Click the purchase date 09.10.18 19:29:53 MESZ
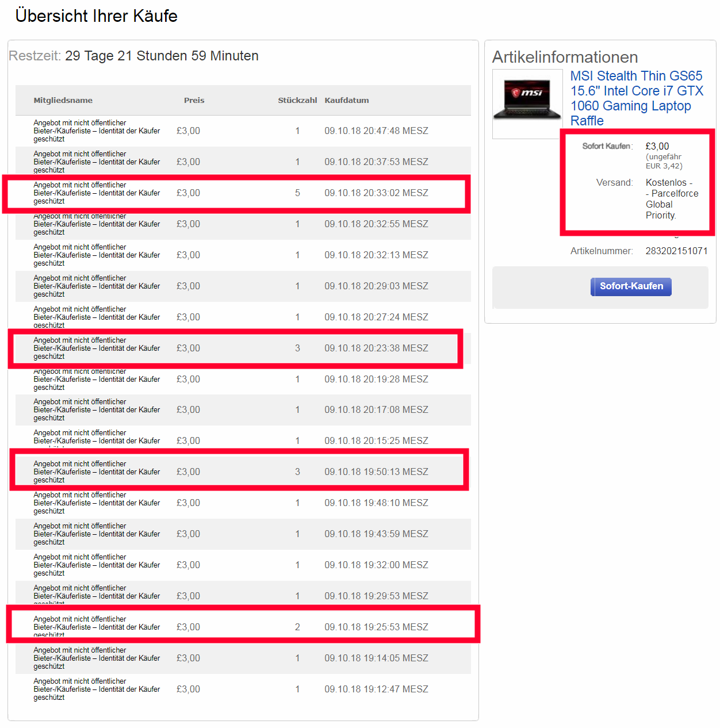This screenshot has width=720, height=728. point(376,596)
